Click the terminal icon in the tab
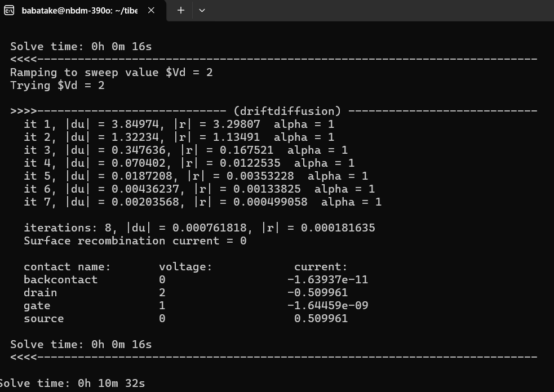554x392 pixels. 9,11
